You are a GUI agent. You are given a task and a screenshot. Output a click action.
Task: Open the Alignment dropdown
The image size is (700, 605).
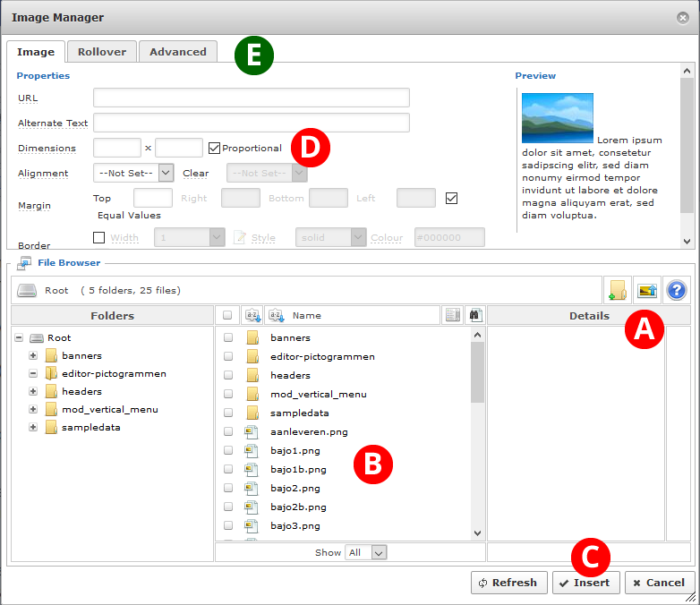[133, 173]
